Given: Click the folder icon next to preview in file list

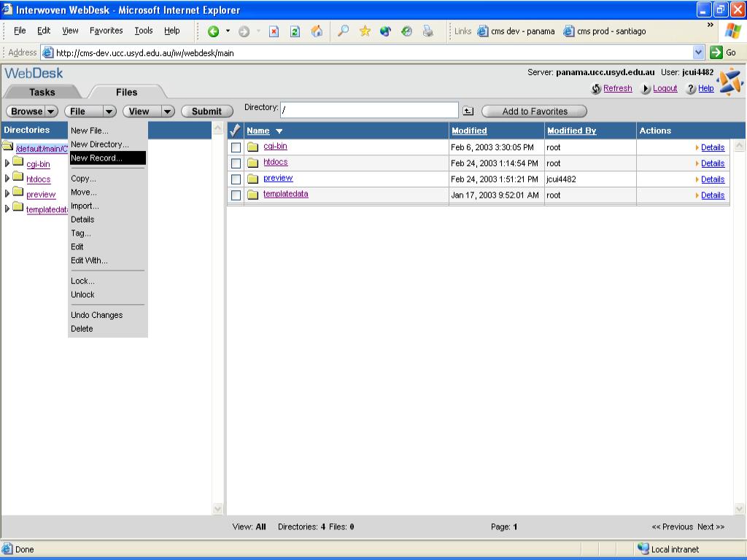Looking at the screenshot, I should pos(253,179).
